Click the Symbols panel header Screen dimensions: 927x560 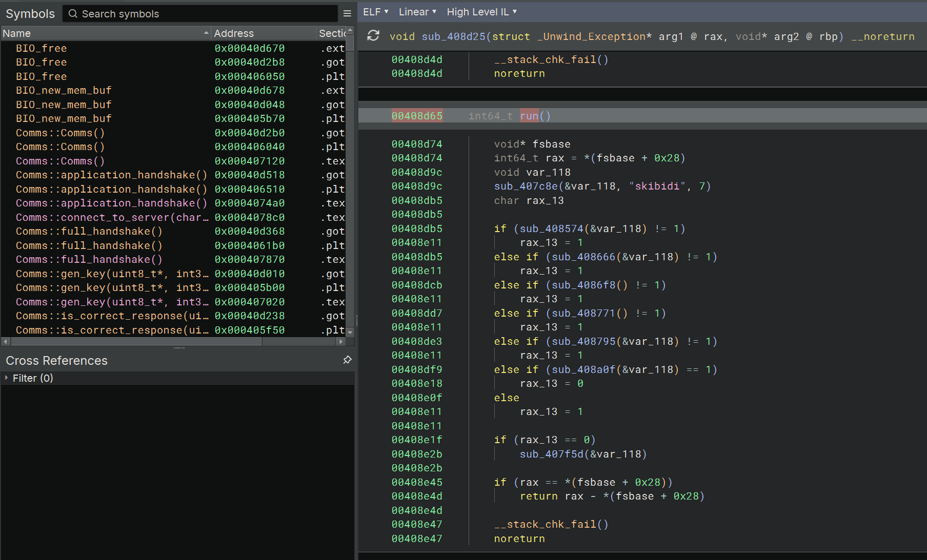30,13
